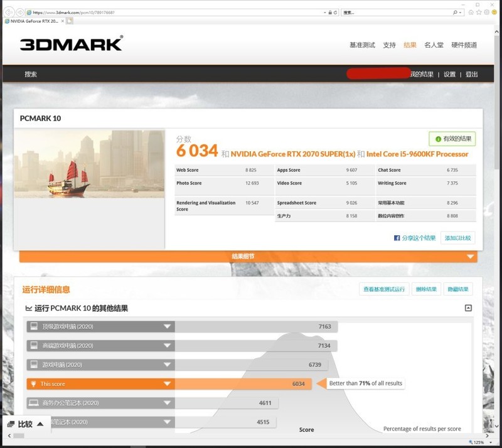The height and width of the screenshot is (448, 502).
Task: Click the search magnifier icon in browser
Action: click(455, 13)
